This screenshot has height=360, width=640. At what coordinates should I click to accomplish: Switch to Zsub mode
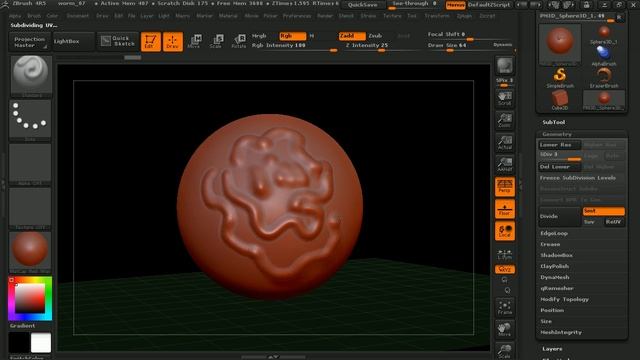[x=375, y=36]
